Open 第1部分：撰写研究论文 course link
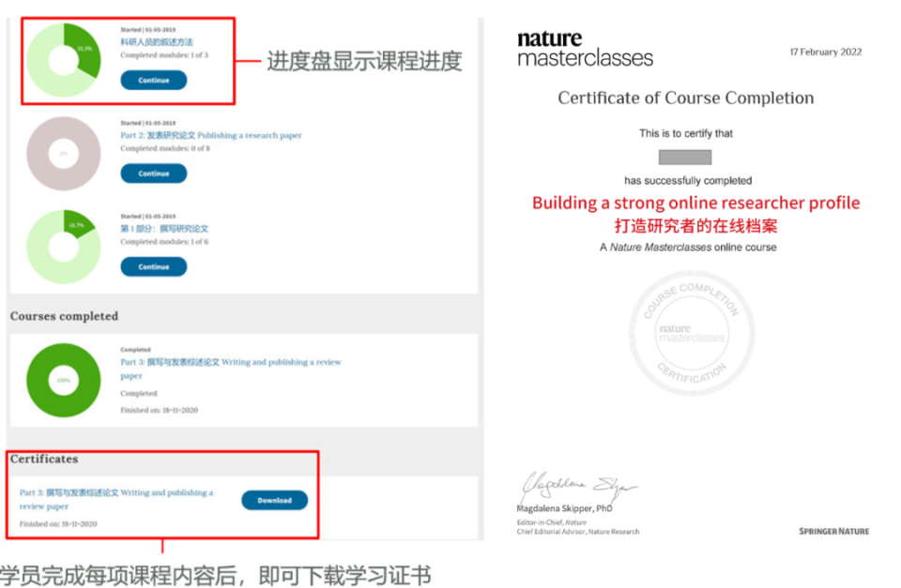This screenshot has width=901, height=588. (x=163, y=229)
